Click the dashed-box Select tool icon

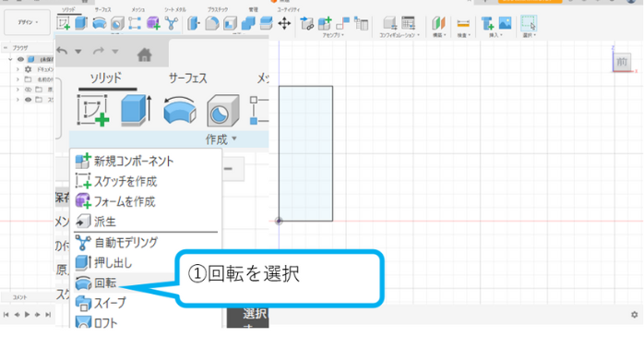(528, 23)
